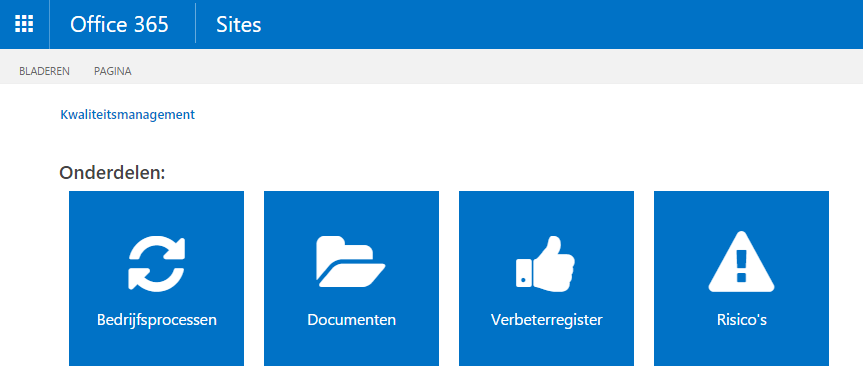Select the Onderdelen heading text
This screenshot has width=863, height=389.
coord(112,173)
